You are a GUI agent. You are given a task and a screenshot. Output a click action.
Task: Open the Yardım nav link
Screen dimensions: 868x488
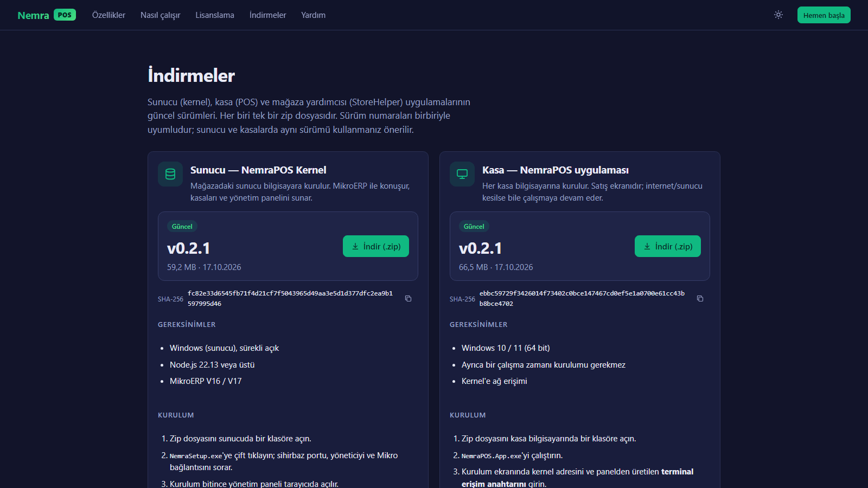coord(314,15)
